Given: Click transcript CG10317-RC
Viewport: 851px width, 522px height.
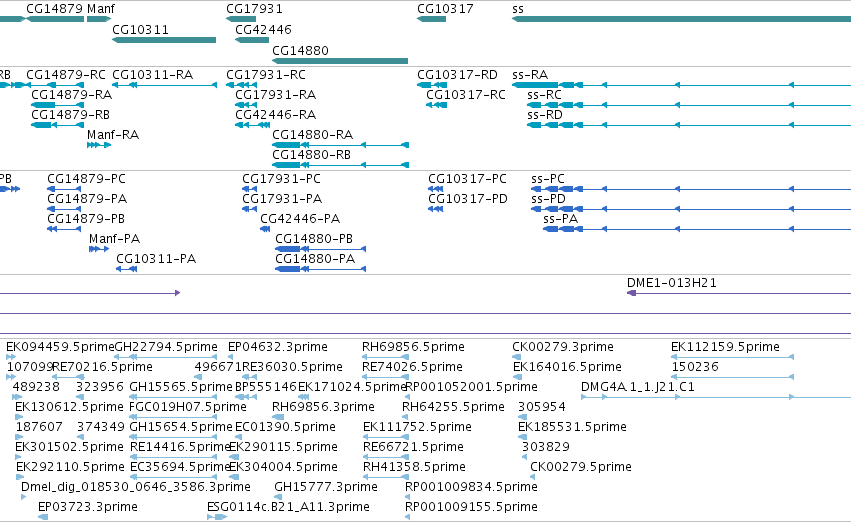Looking at the screenshot, I should click(x=466, y=94).
